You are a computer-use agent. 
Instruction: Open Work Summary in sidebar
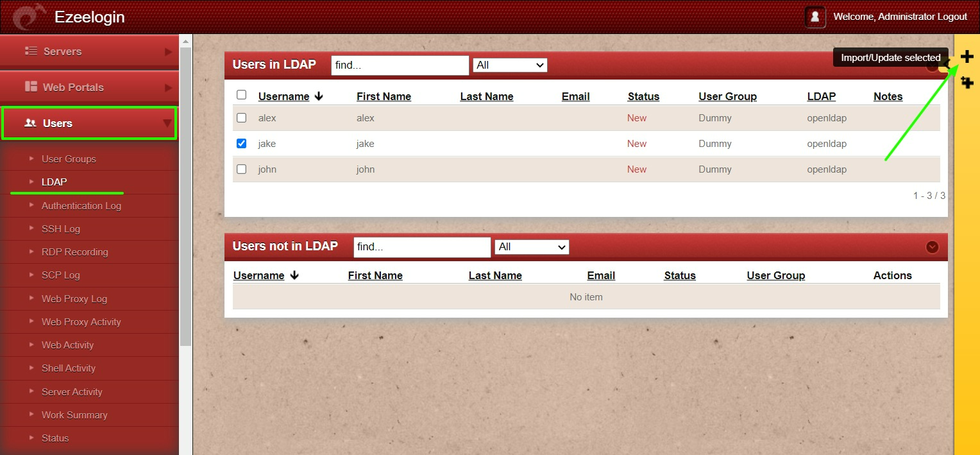point(74,415)
